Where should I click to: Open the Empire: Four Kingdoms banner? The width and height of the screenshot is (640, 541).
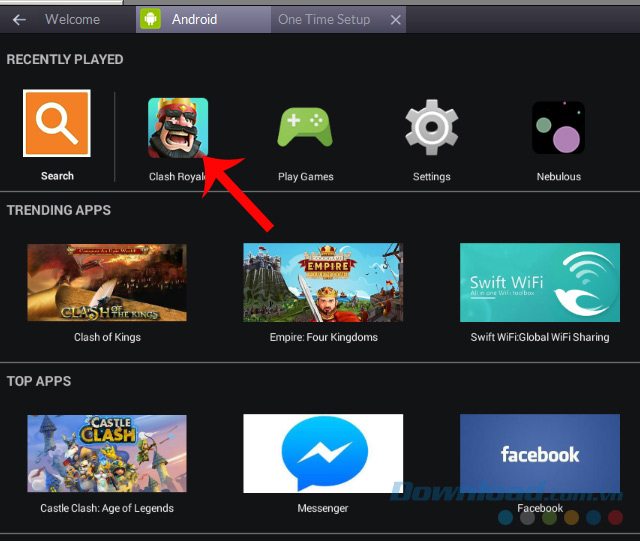click(x=323, y=283)
